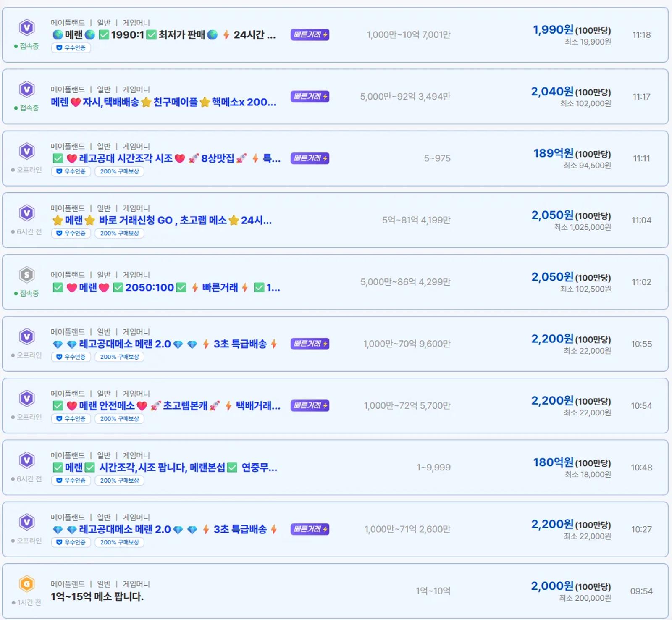Click the 200% 구매보상 tag on the 10:54 listing
672x620 pixels.
[120, 419]
